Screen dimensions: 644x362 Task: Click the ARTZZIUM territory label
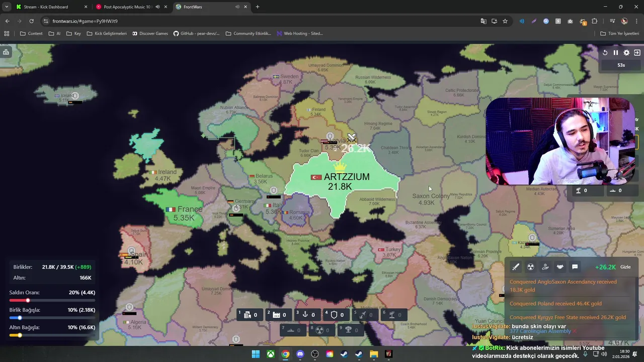347,177
